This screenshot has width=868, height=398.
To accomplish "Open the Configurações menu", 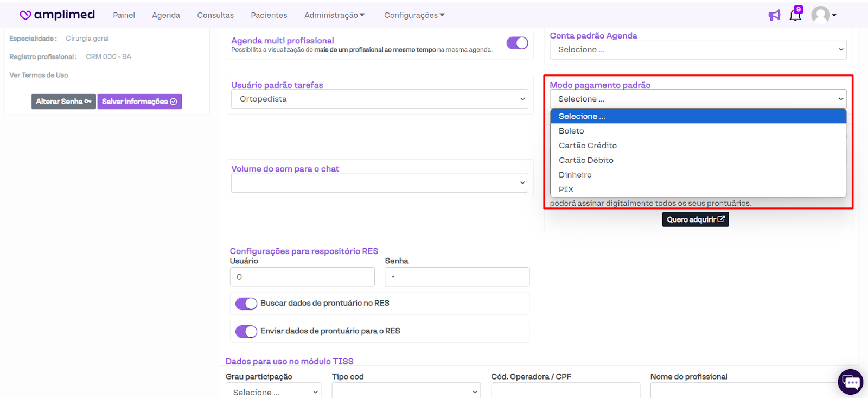I will [x=414, y=15].
